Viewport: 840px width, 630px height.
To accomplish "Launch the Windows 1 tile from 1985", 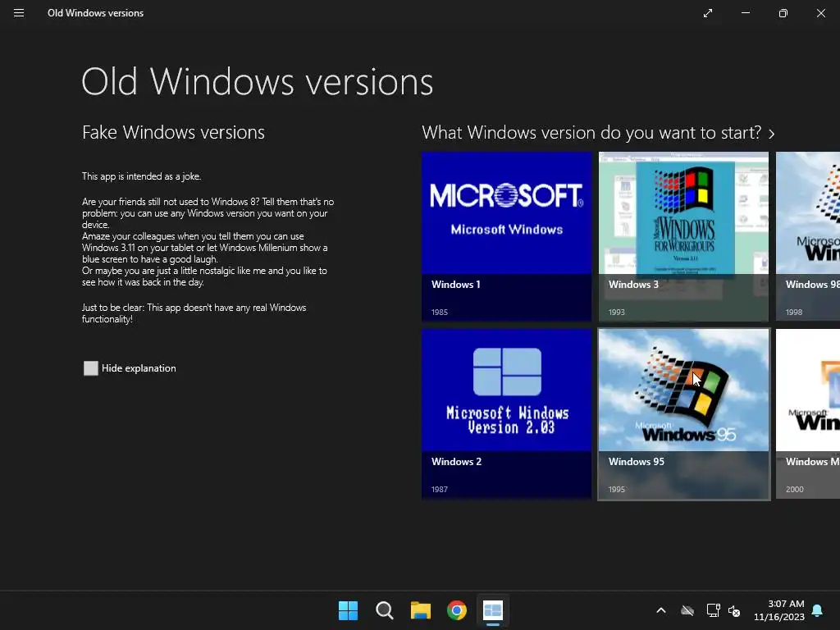I will [x=506, y=236].
